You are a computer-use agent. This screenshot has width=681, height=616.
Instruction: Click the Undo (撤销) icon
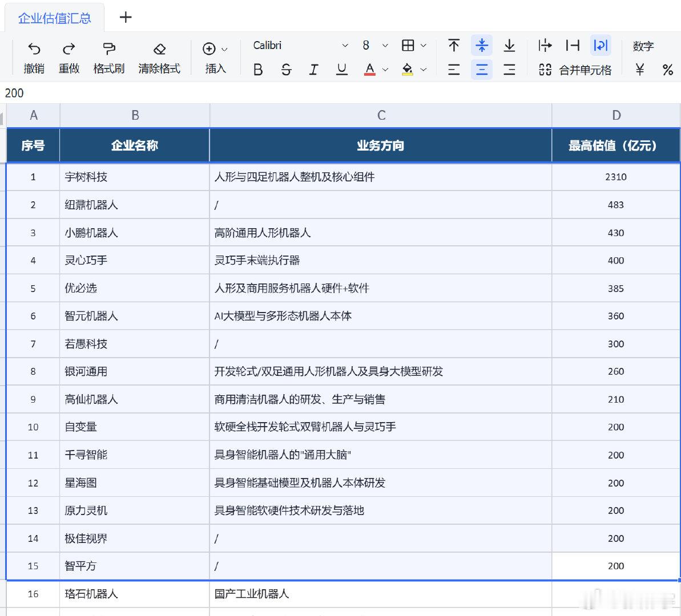(x=34, y=48)
